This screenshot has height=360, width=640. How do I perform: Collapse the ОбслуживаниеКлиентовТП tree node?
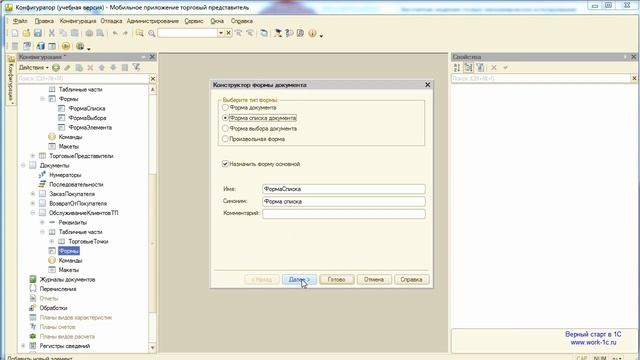(33, 213)
